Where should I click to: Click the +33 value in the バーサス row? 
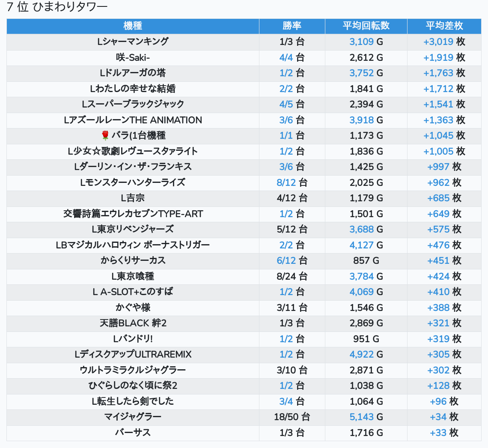click(x=438, y=433)
